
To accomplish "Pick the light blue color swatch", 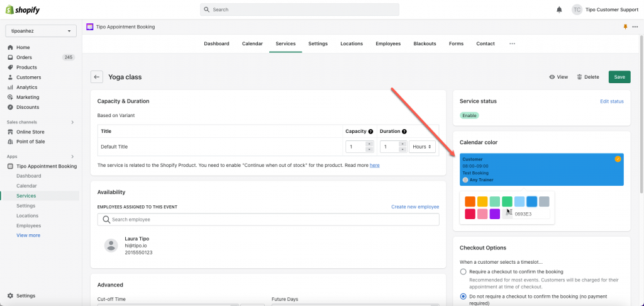I will (519, 201).
